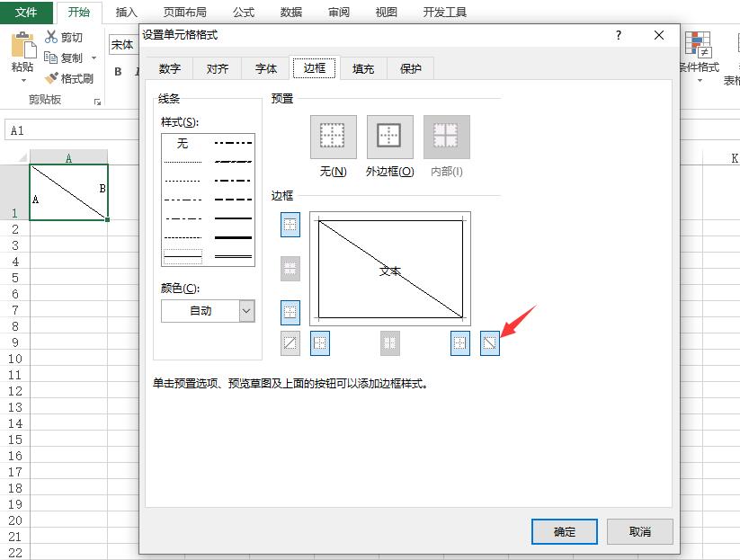Open the 审阅 ribbon tab
Viewport: 740px width, 560px height.
[x=339, y=13]
